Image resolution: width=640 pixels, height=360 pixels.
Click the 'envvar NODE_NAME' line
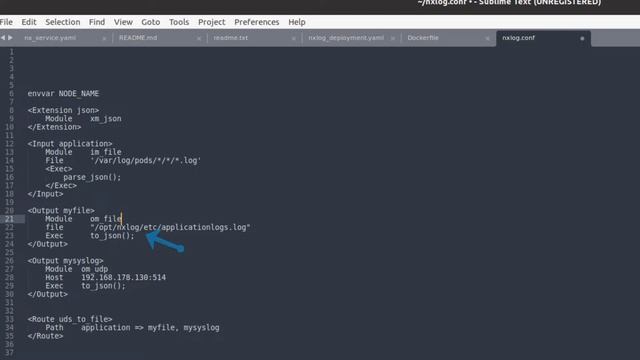click(x=63, y=93)
